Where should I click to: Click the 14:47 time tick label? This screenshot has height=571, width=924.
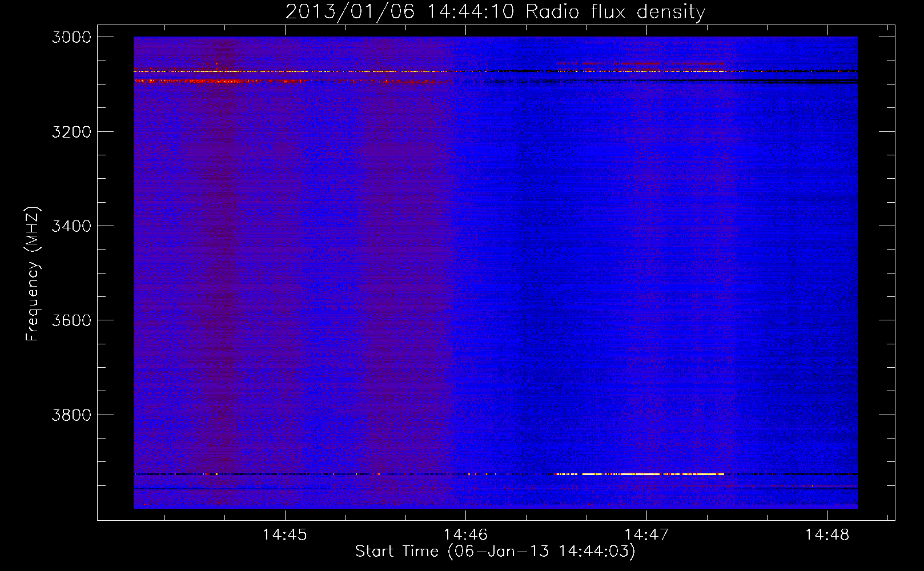point(646,534)
